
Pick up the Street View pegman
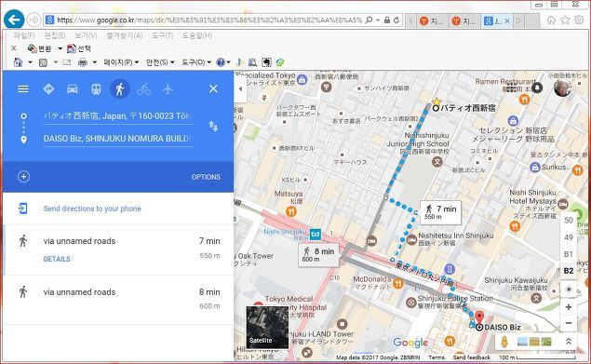[x=504, y=342]
